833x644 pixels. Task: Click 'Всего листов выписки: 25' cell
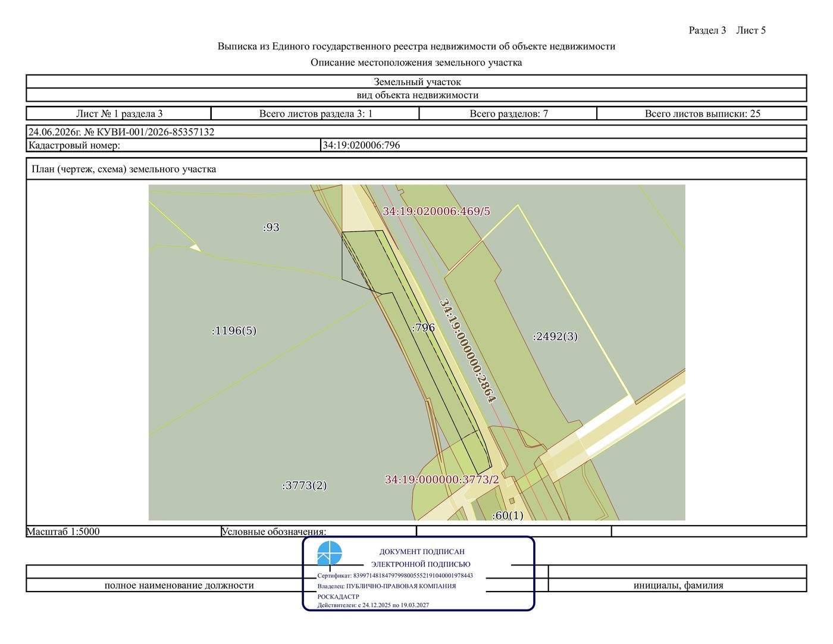702,114
